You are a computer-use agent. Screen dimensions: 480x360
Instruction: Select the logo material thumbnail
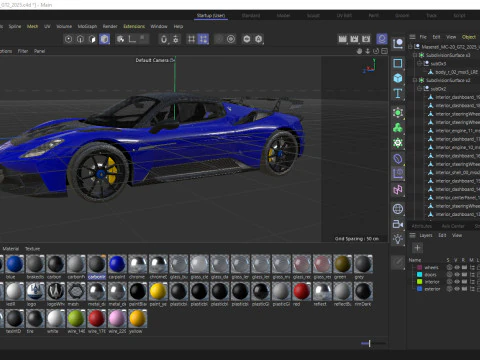point(35,291)
